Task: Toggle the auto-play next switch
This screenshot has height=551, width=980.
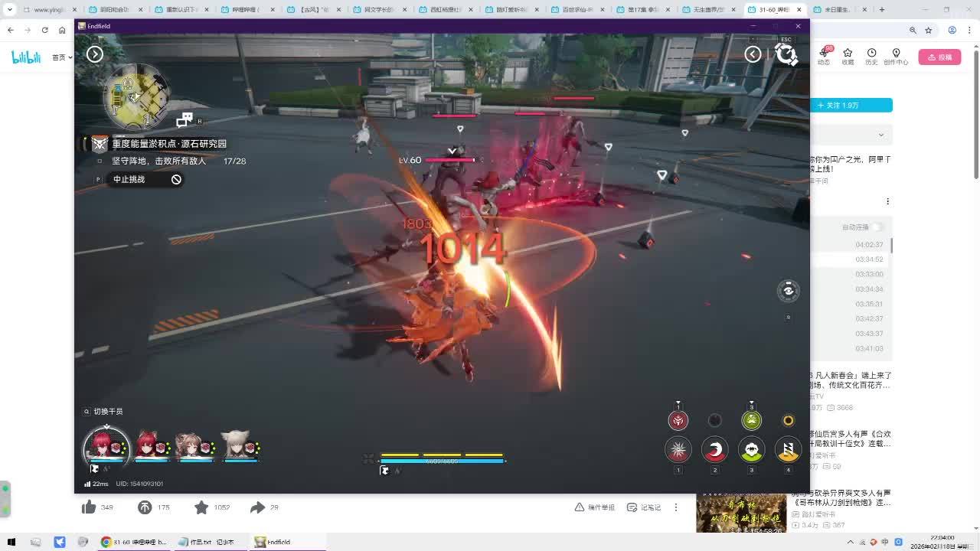Action: [x=877, y=227]
